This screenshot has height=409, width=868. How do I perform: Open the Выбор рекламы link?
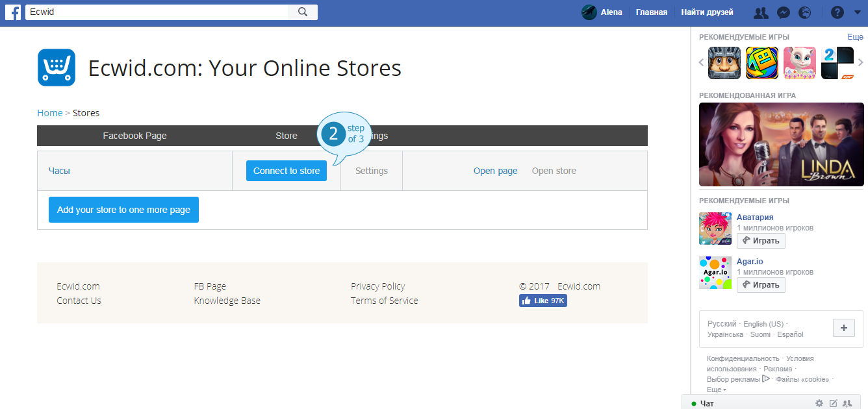(x=738, y=379)
